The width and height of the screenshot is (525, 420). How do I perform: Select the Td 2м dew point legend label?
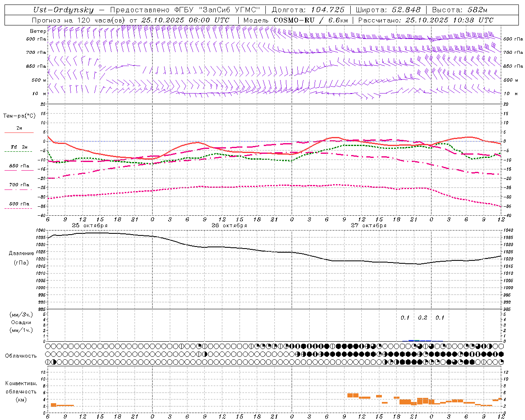(19, 147)
